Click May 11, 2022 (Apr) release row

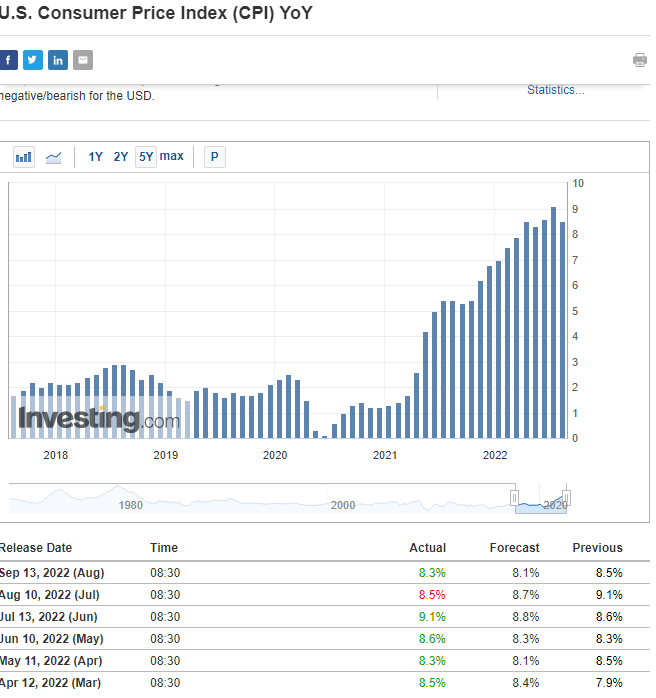pyautogui.click(x=325, y=661)
